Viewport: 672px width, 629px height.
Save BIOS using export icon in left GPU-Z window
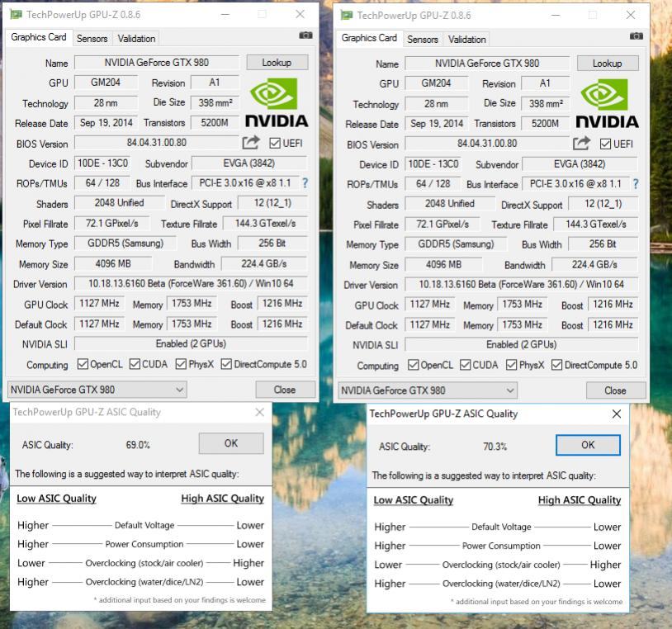coord(251,142)
